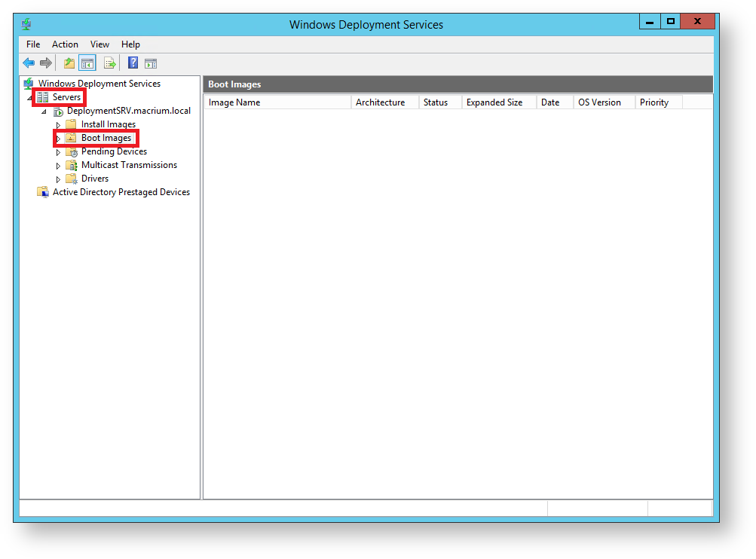Viewport: 756px width, 559px height.
Task: Select the Drivers label
Action: pos(95,179)
